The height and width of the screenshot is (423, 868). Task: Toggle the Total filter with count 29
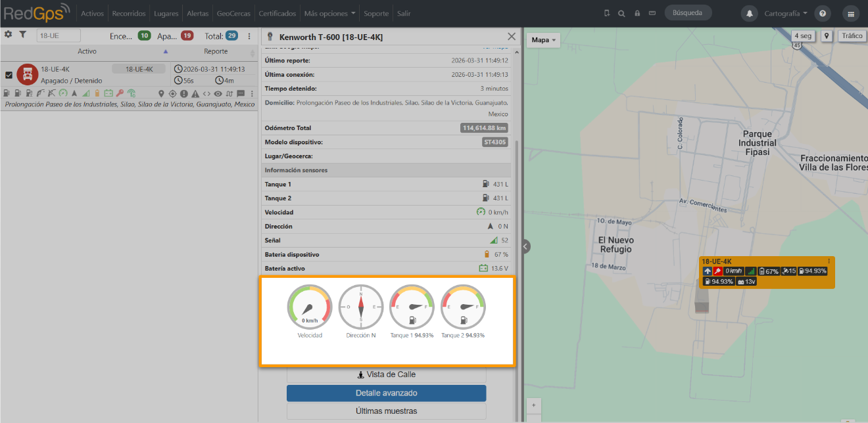(221, 36)
